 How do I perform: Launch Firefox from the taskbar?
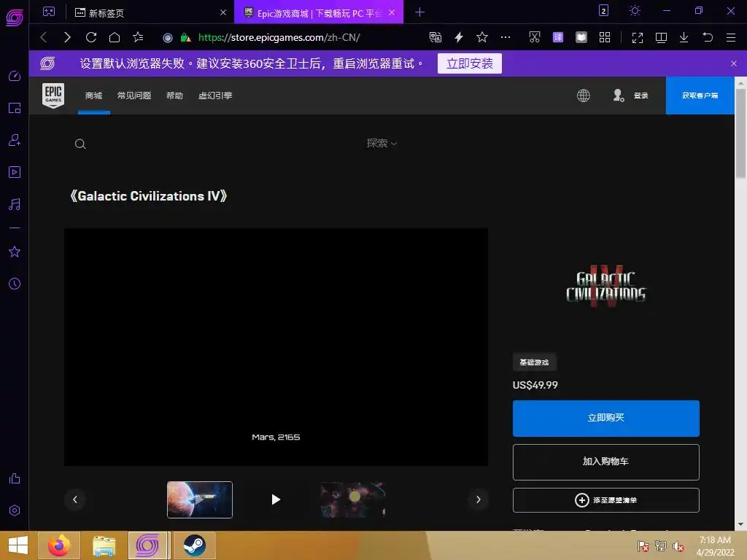click(x=59, y=545)
